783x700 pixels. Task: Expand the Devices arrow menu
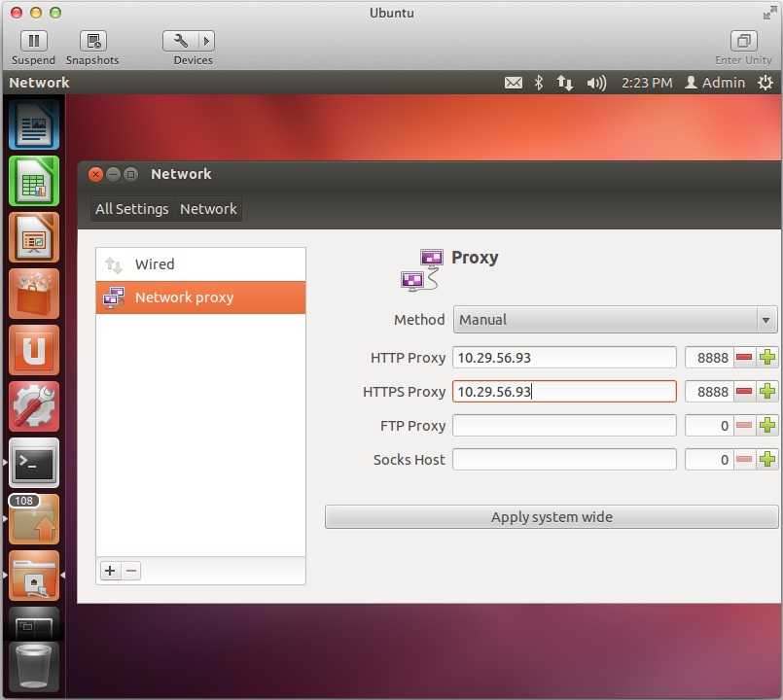207,41
